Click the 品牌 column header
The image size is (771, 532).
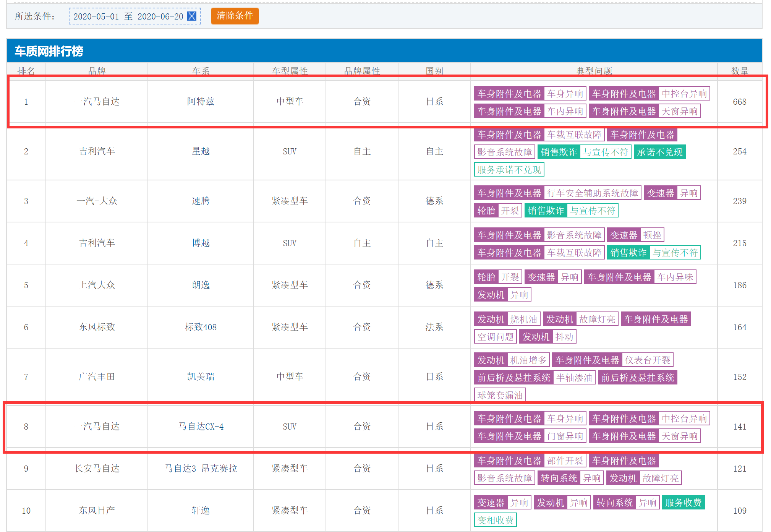point(97,71)
